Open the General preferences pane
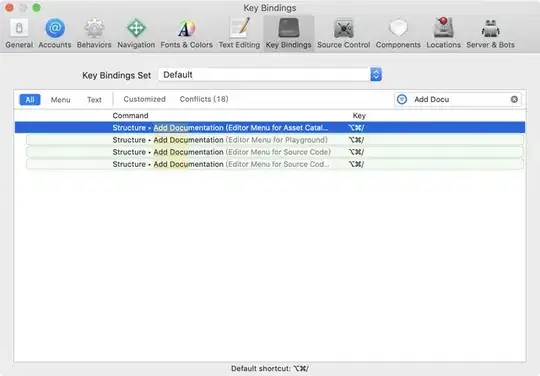Screen dimensions: 540x376 pos(19,34)
